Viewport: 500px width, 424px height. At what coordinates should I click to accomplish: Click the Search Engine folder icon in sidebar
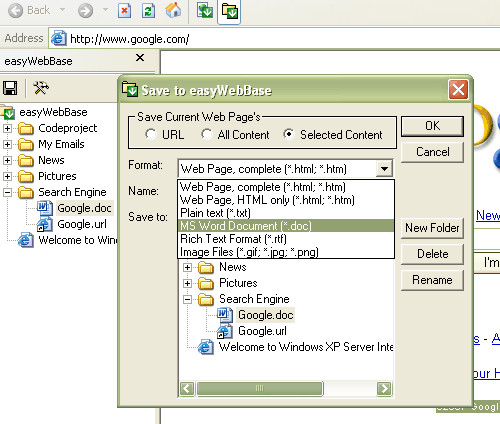26,192
